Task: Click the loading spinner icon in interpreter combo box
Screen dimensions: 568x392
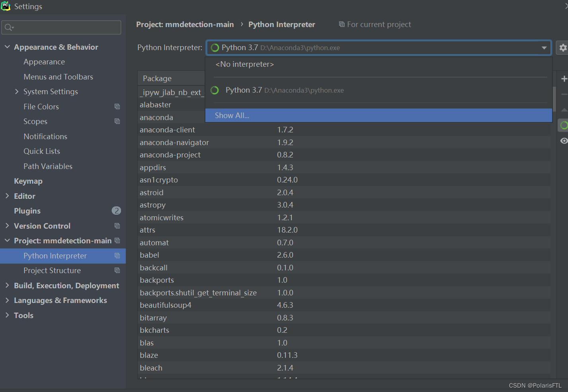Action: tap(215, 48)
